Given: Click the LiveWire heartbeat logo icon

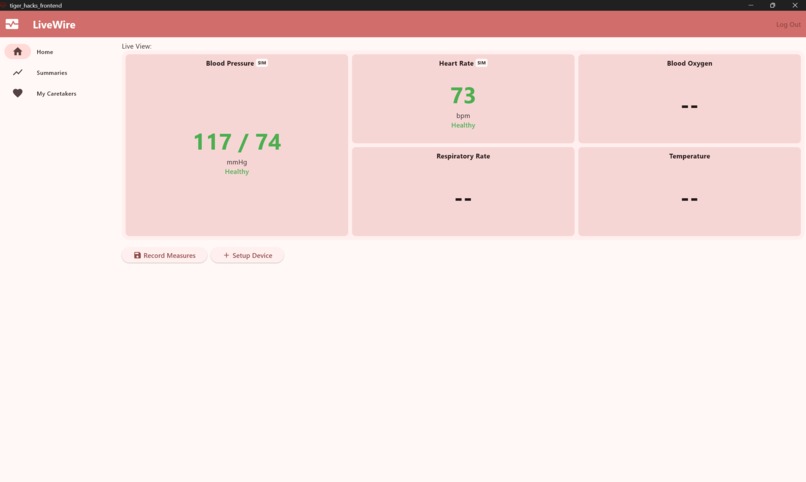Looking at the screenshot, I should (12, 24).
